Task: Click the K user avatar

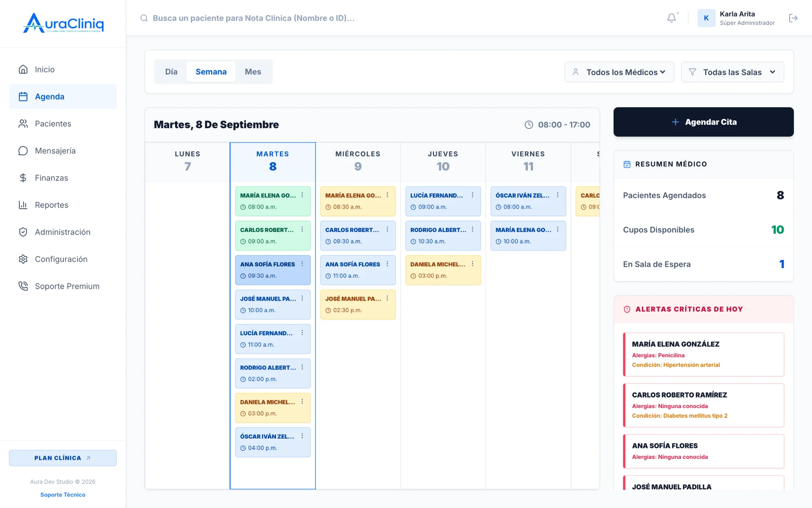Action: click(x=706, y=18)
